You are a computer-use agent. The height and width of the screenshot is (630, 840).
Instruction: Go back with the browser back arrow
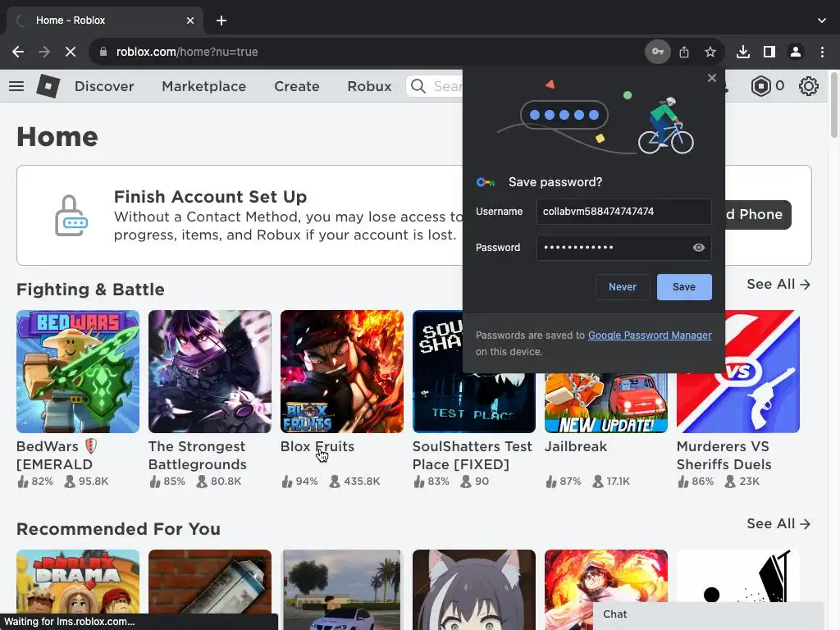point(18,52)
